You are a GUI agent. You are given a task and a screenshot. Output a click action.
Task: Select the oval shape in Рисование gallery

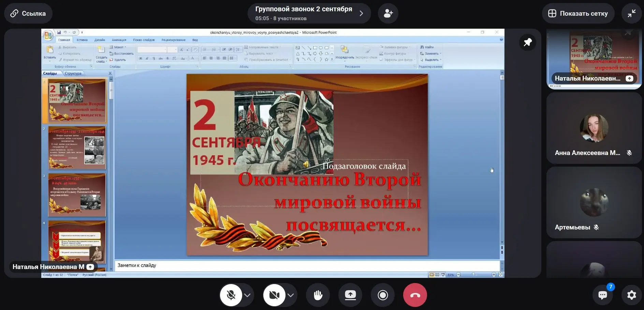pos(321,48)
